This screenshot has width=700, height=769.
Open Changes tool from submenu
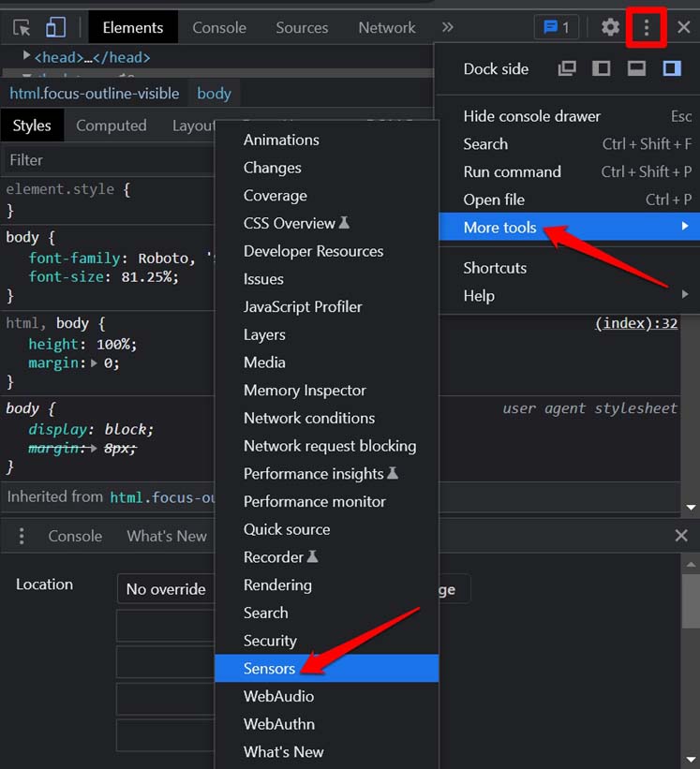click(x=327, y=168)
